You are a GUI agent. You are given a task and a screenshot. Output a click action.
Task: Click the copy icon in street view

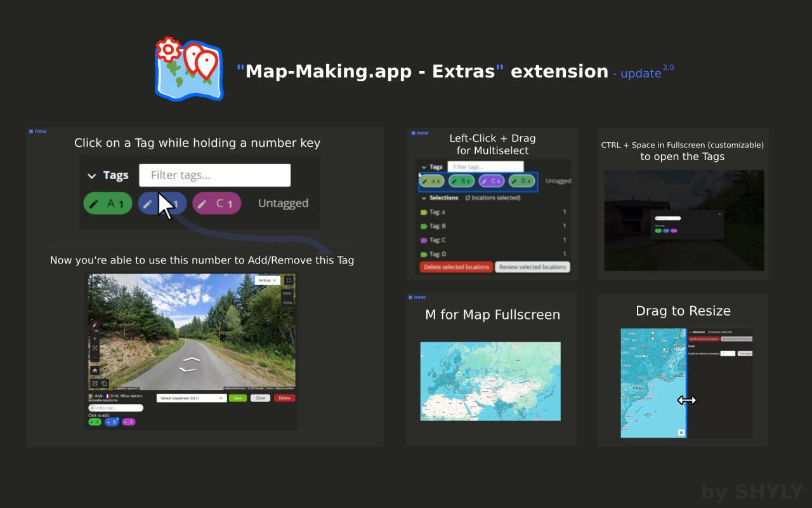(104, 384)
